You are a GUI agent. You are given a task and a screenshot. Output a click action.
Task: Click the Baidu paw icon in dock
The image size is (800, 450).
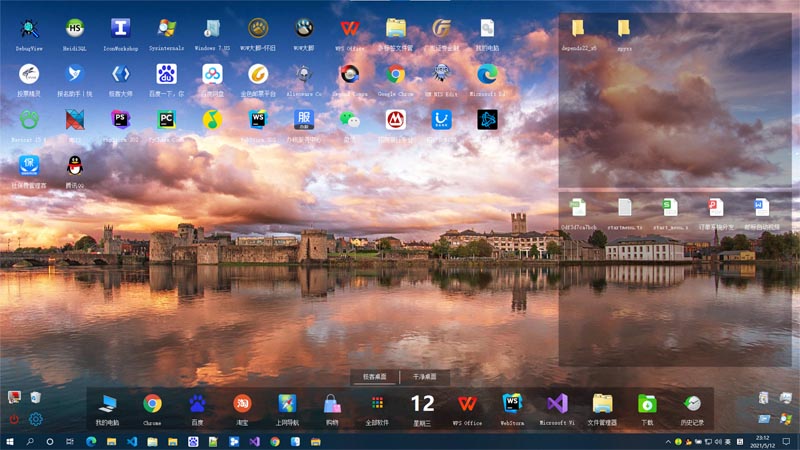coord(197,403)
